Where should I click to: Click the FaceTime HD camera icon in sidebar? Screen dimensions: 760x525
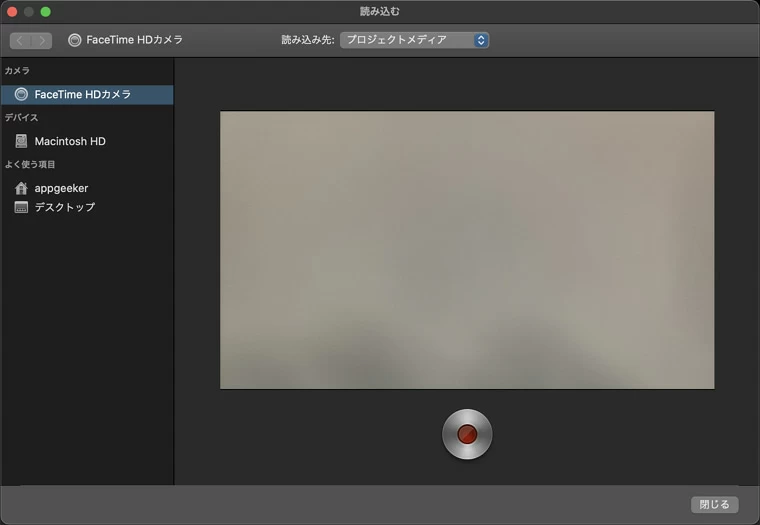21,95
